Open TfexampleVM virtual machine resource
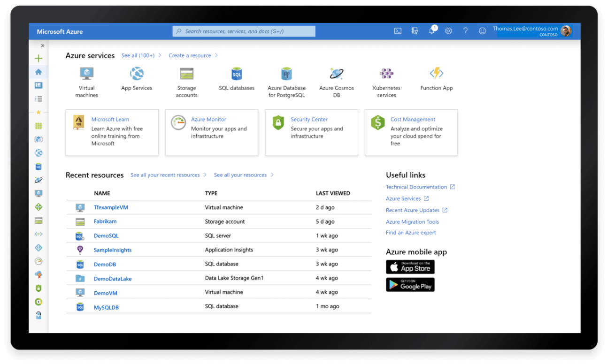Image resolution: width=607 pixels, height=364 pixels. tap(111, 207)
